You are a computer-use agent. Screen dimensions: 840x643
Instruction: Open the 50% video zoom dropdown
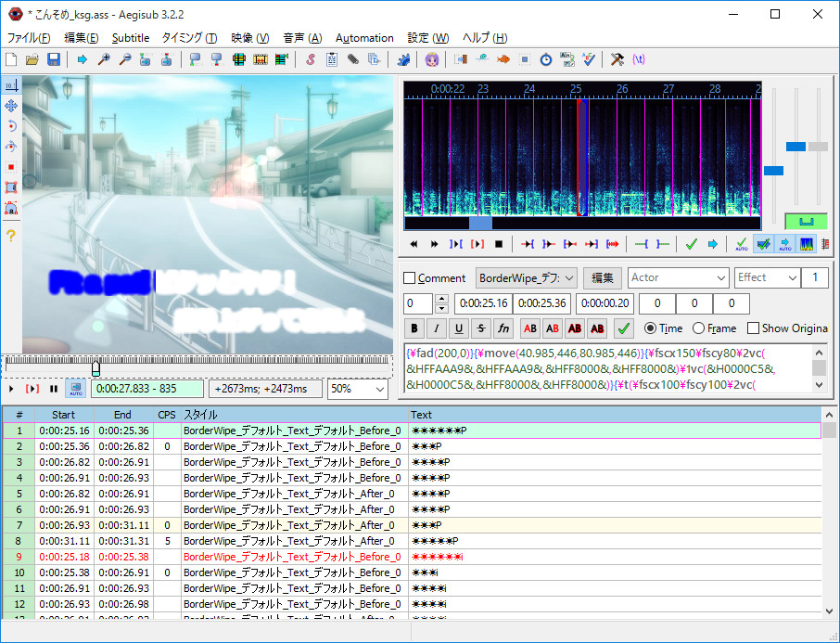point(357,389)
